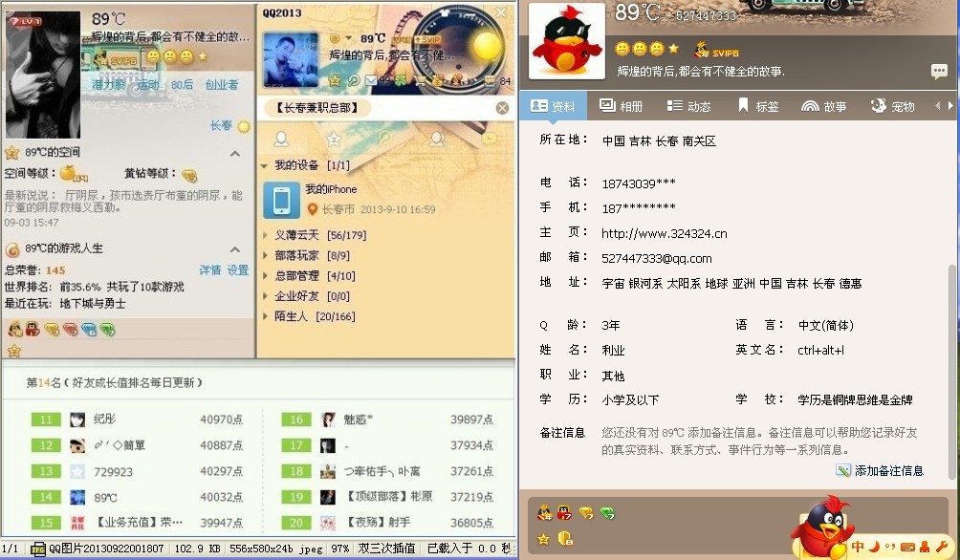The image size is (960, 560).
Task: Click the yellow diamond level icon
Action: [189, 176]
